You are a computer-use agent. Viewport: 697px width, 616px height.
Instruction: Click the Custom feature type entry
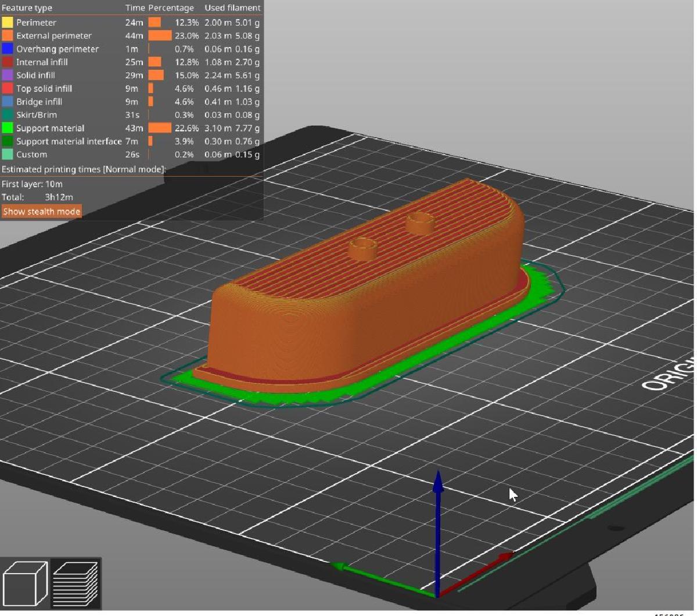31,155
